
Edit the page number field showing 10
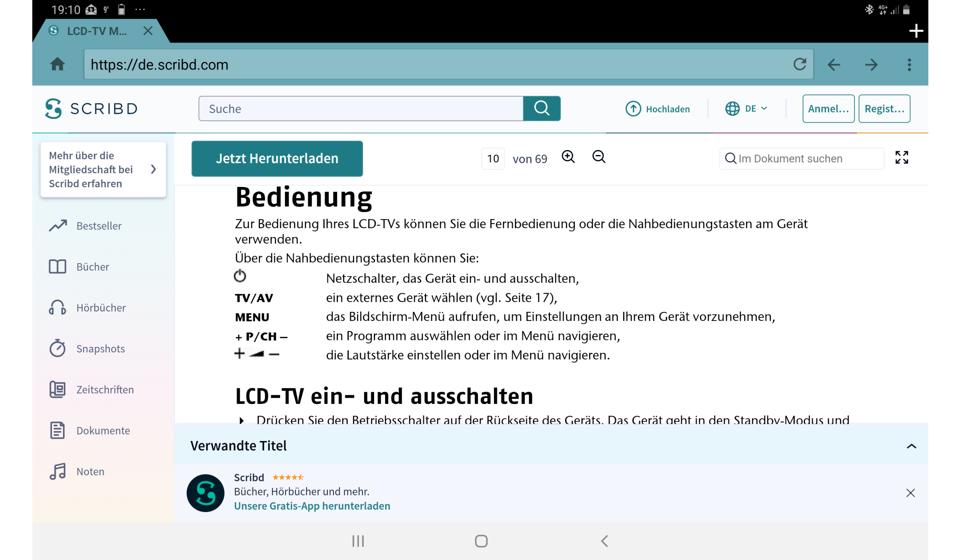point(493,158)
